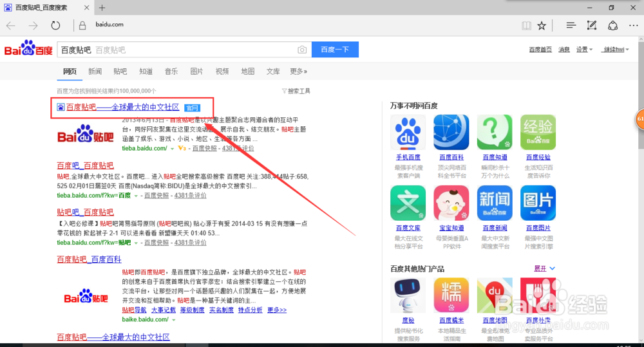Image resolution: width=644 pixels, height=347 pixels.
Task: Click the 百度一下 search button
Action: click(335, 50)
